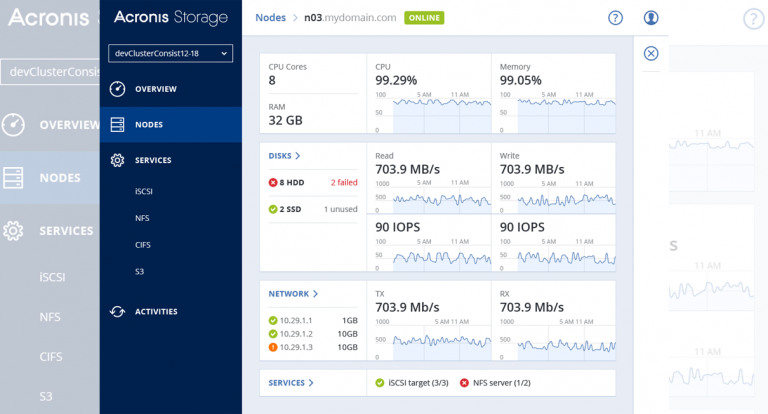
Task: Click the 8 HDD label
Action: click(x=292, y=182)
